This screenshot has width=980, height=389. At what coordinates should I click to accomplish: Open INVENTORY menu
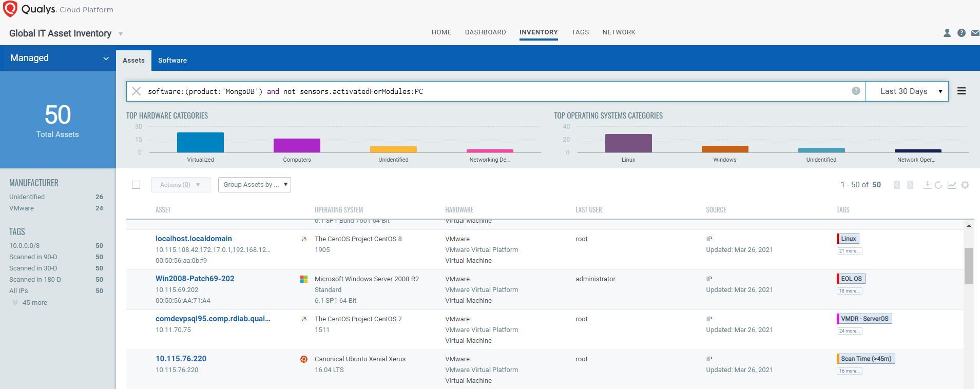pyautogui.click(x=539, y=32)
